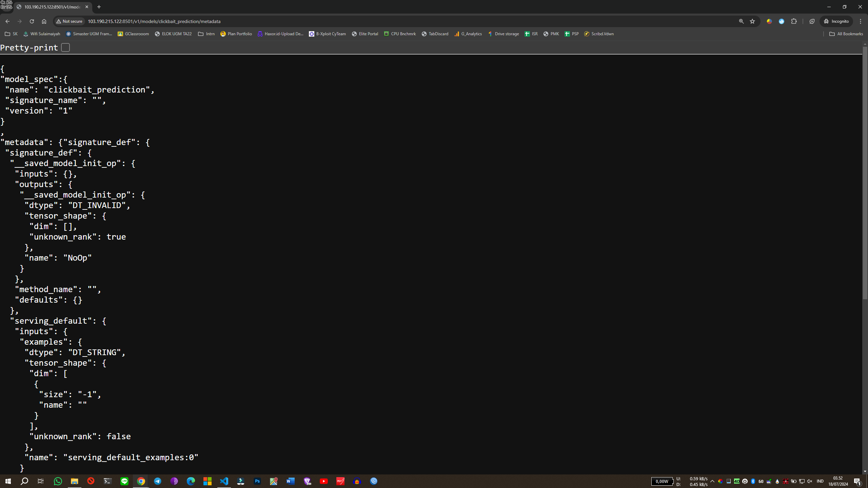Image resolution: width=868 pixels, height=488 pixels.
Task: Open a new browser tab
Action: [99, 7]
